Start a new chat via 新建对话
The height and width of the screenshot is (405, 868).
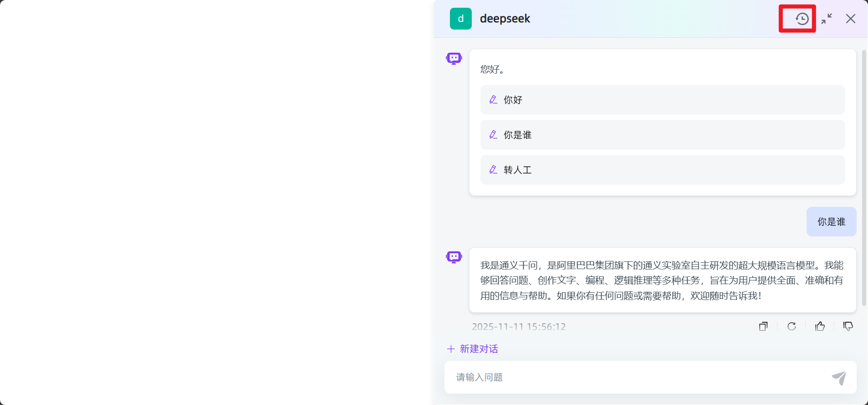pyautogui.click(x=473, y=349)
